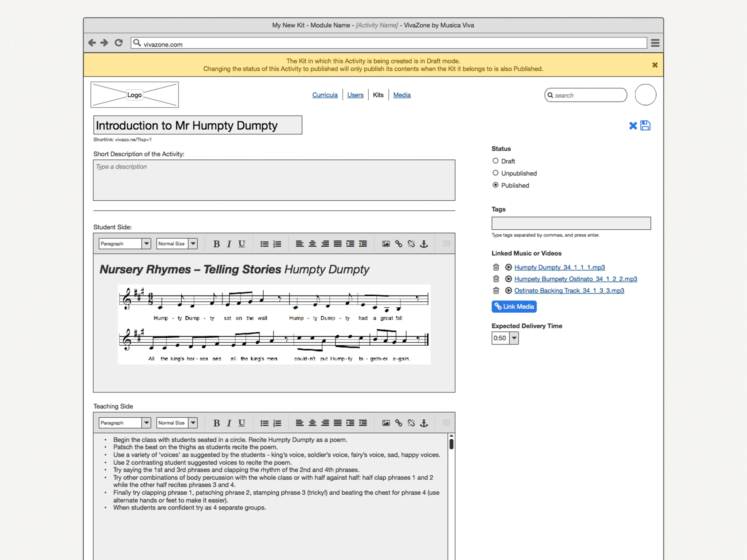
Task: Open Humpety Bumpety Ostinato mp3 link
Action: 576,279
